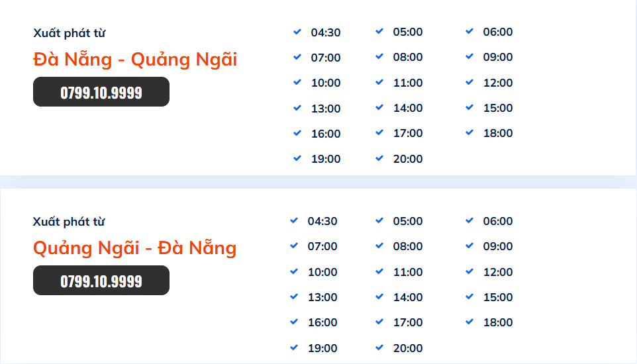Pick the 20:00 departure from Đà Nẵng - Quảng Ngãi
Viewport: 637px width, 364px height.
click(408, 159)
